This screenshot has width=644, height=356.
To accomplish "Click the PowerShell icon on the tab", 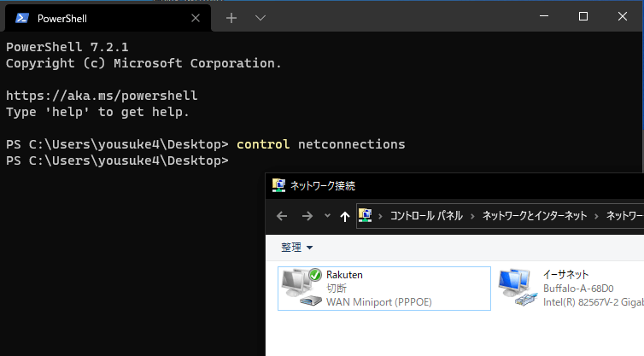I will point(22,18).
